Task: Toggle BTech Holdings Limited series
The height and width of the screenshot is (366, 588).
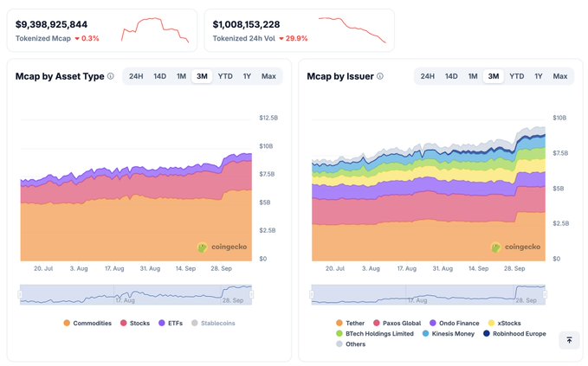Action: pyautogui.click(x=375, y=333)
